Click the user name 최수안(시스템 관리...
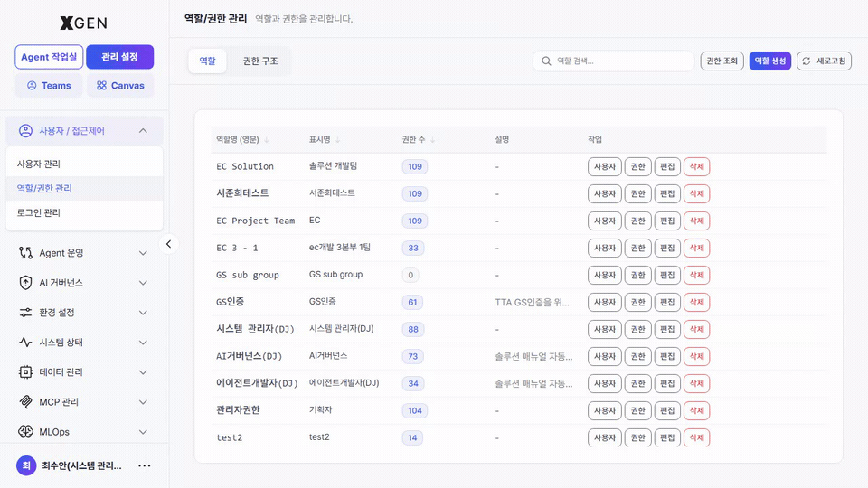868x488 pixels. click(82, 465)
